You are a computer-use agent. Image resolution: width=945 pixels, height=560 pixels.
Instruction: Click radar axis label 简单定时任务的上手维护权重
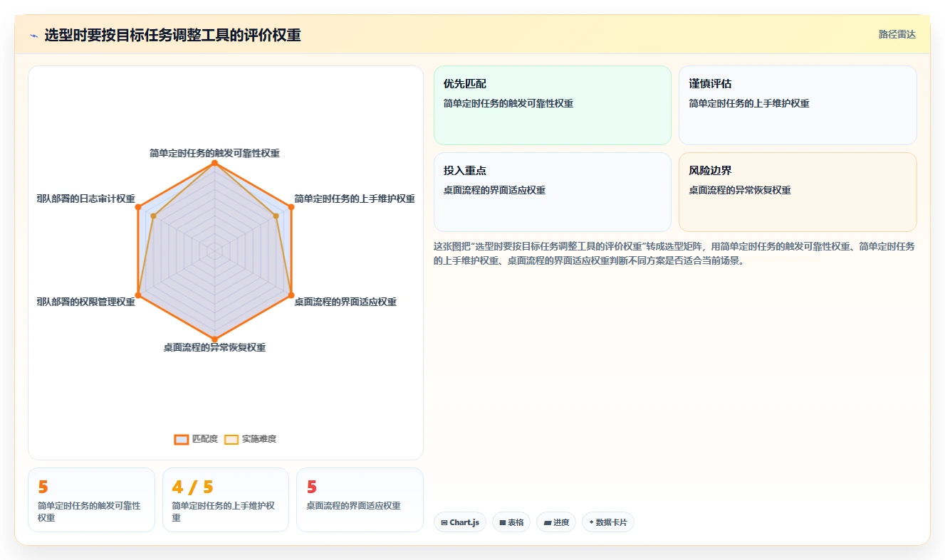coord(355,199)
